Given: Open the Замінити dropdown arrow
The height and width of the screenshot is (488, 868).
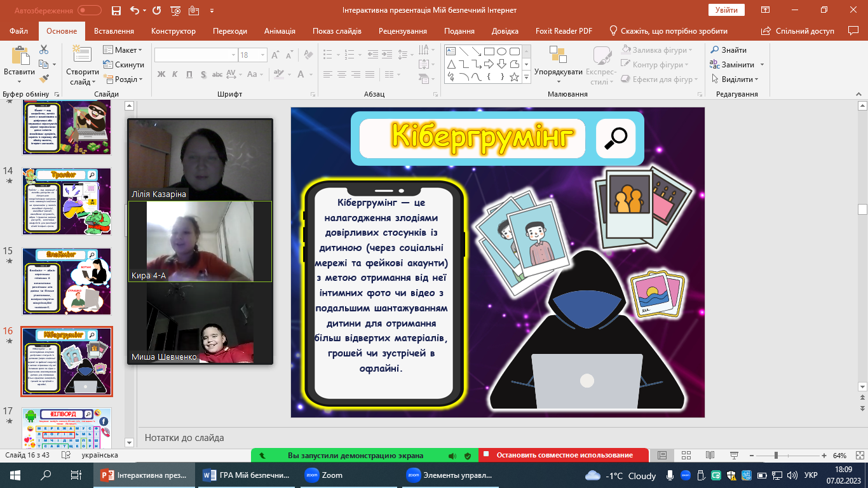Looking at the screenshot, I should pyautogui.click(x=762, y=65).
